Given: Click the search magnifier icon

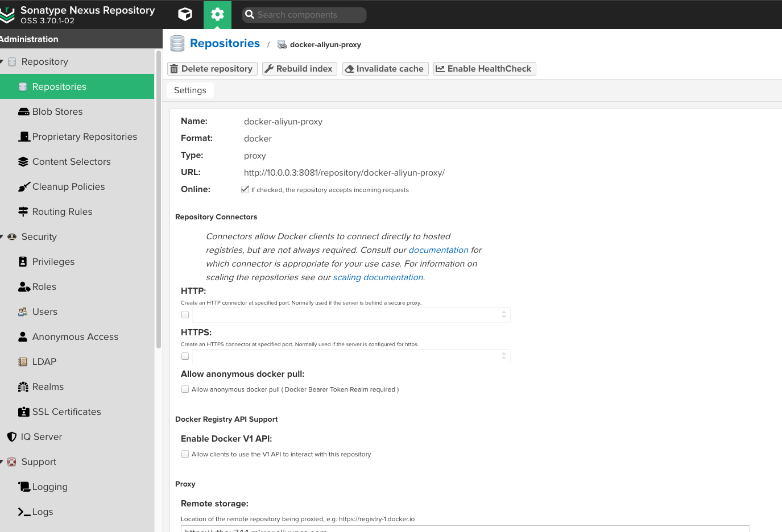Looking at the screenshot, I should coord(250,14).
